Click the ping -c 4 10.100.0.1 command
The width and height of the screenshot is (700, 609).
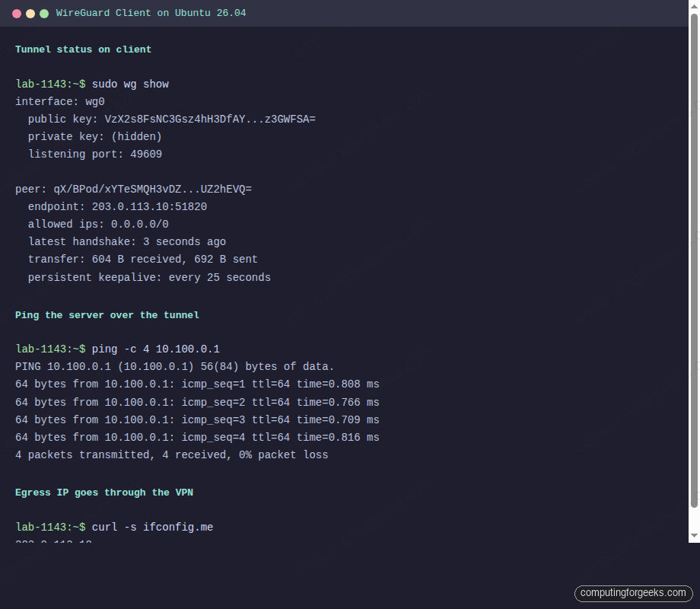tap(157, 349)
